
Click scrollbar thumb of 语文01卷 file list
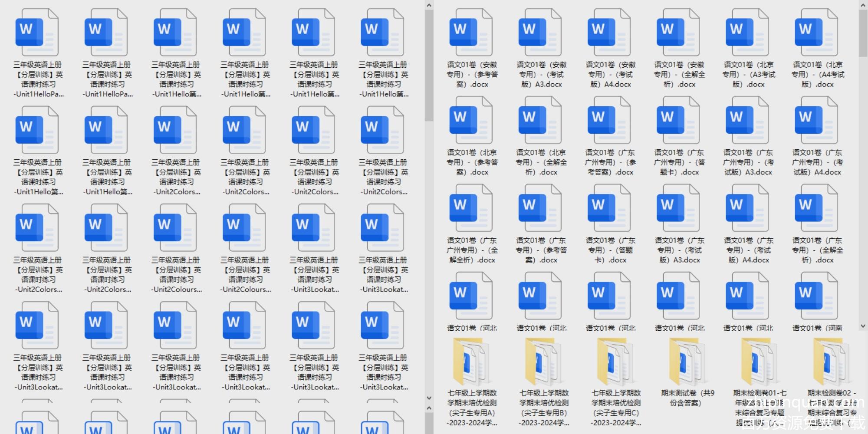(863, 34)
